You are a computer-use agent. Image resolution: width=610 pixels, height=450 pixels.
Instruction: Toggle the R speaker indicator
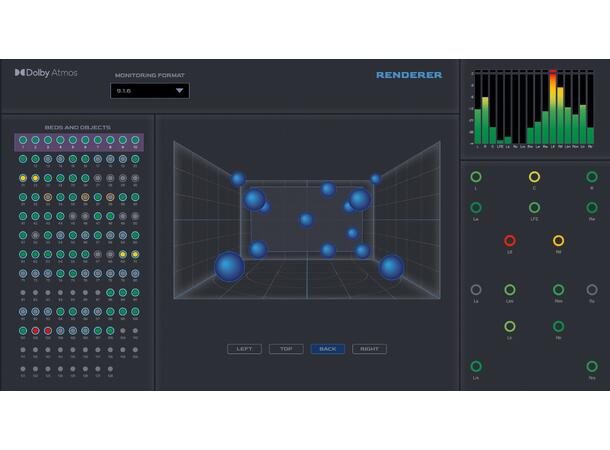click(x=592, y=177)
